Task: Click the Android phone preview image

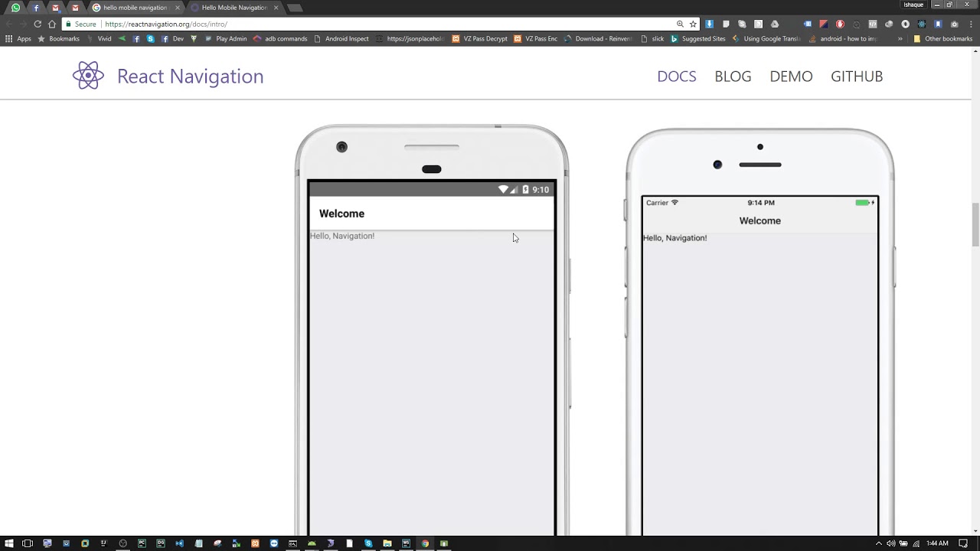Action: click(x=432, y=330)
